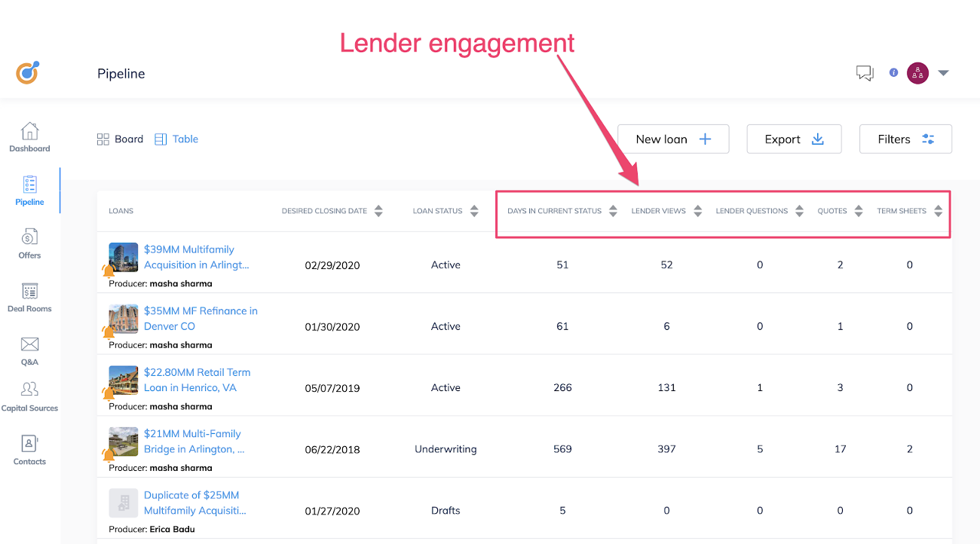The image size is (980, 544).
Task: Open $21MM Multi-Family Bridge loan link
Action: (x=194, y=442)
